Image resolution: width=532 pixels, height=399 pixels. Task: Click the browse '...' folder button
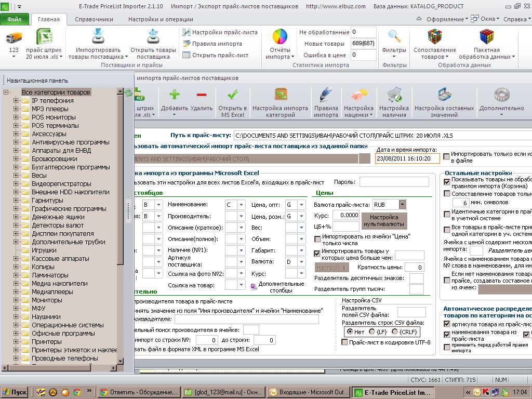point(364,159)
